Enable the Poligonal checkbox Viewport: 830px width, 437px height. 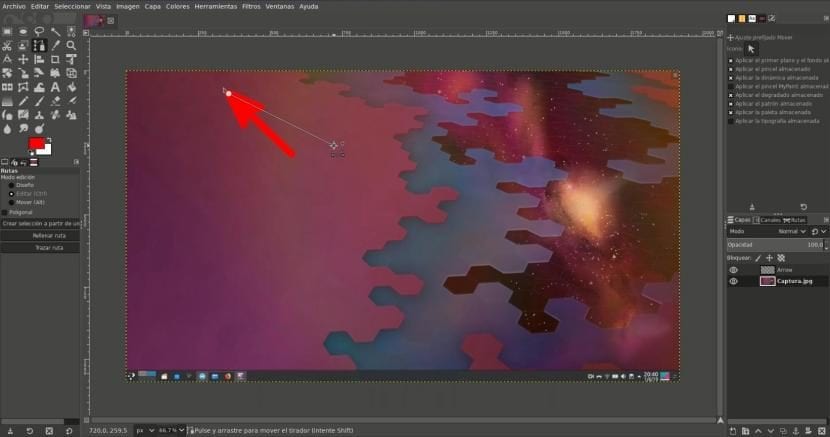pos(5,212)
